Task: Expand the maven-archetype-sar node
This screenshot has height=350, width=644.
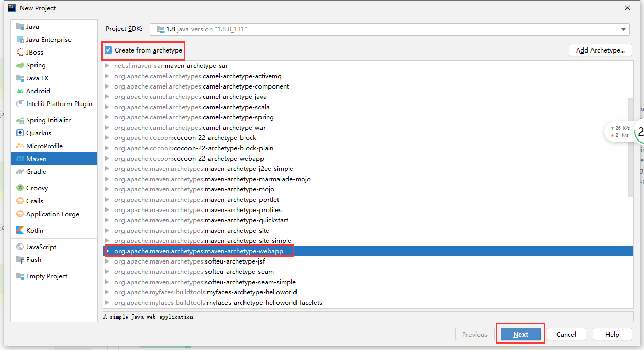Action: click(107, 66)
